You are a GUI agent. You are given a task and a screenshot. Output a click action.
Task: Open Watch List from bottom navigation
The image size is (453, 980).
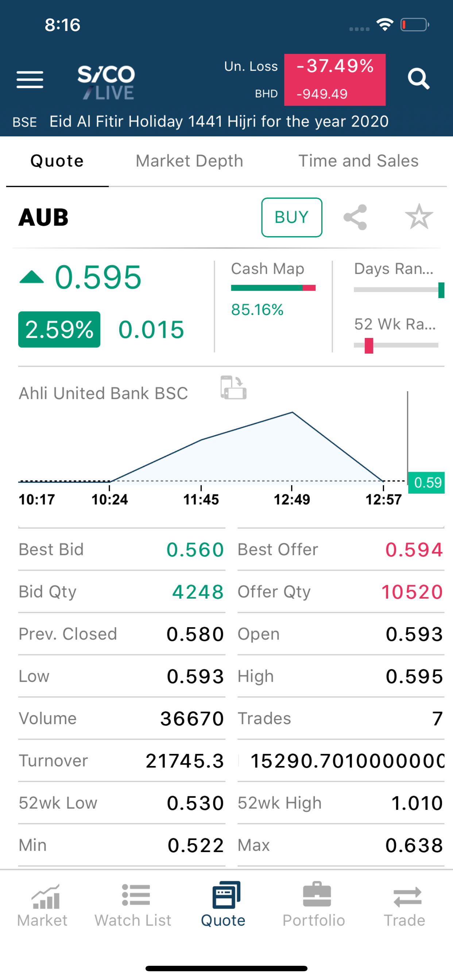click(133, 905)
